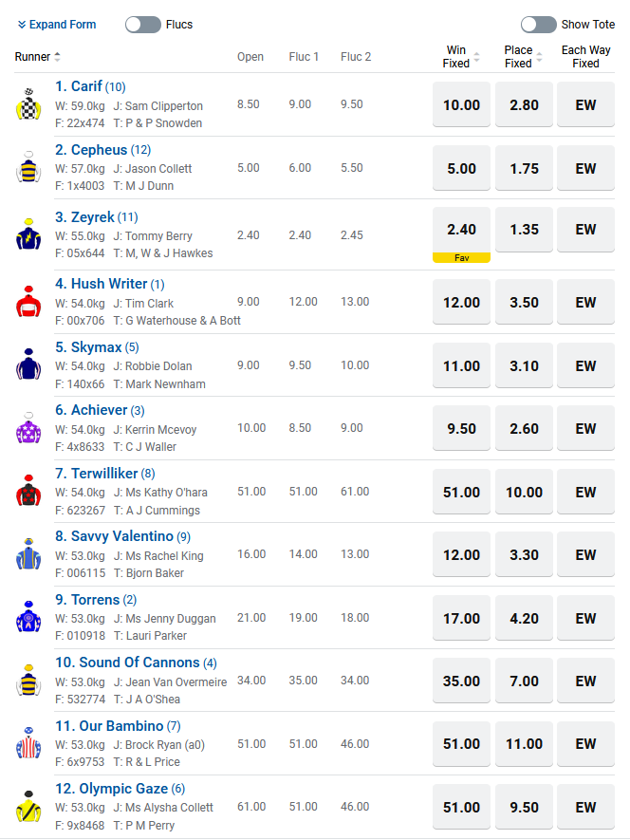Click Achiever's purple silks icon
Screen dimensions: 630x840
(28, 428)
